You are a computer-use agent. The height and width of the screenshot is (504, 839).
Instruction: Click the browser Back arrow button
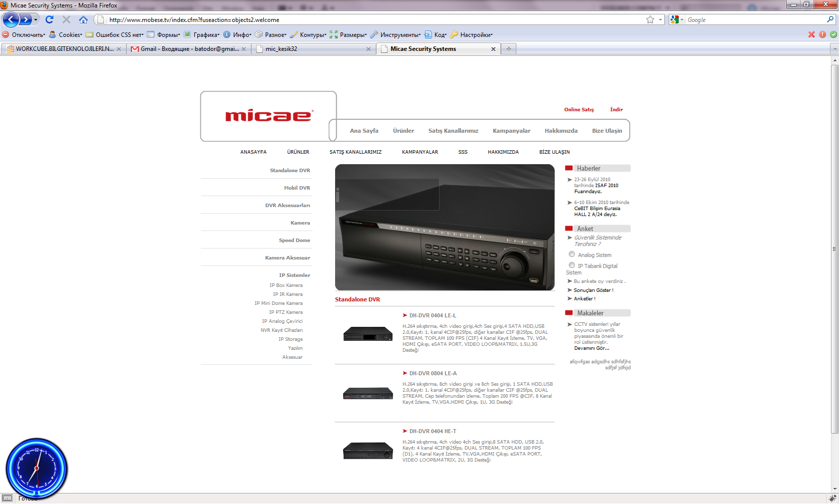(10, 19)
